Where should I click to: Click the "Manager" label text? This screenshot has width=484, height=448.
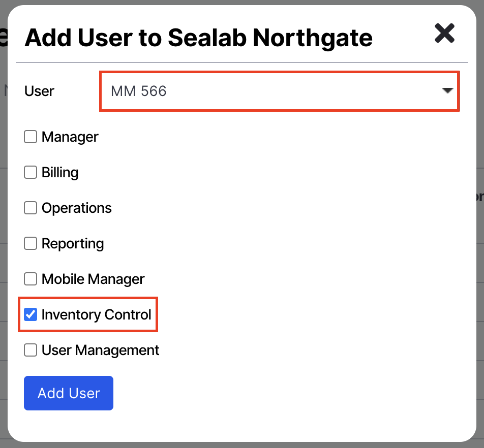pos(70,137)
